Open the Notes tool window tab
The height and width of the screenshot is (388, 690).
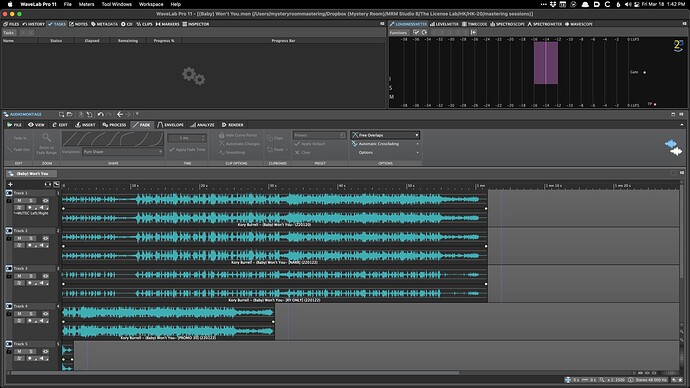(78, 24)
